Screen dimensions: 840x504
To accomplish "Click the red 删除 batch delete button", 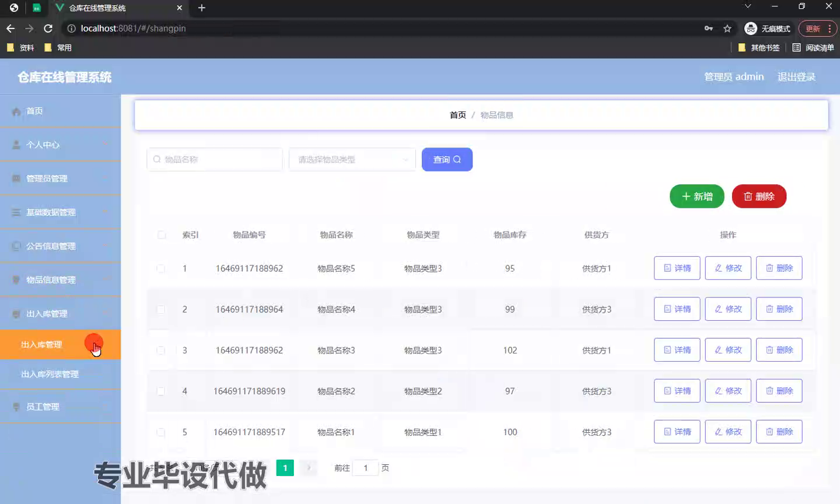I will 759,197.
